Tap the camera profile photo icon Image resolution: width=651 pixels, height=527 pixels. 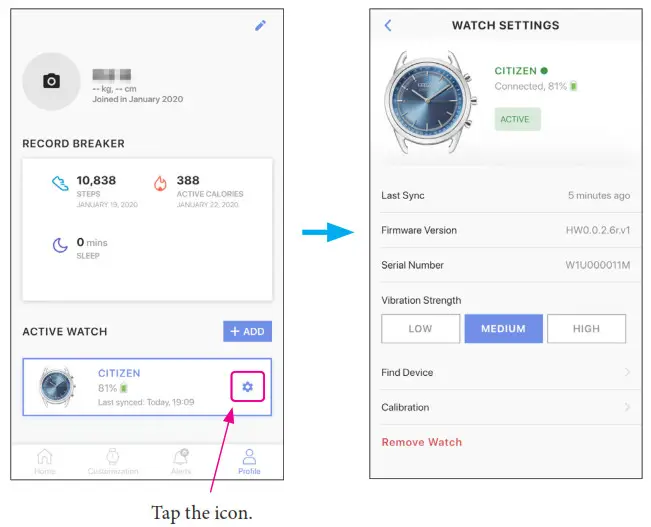click(x=51, y=81)
